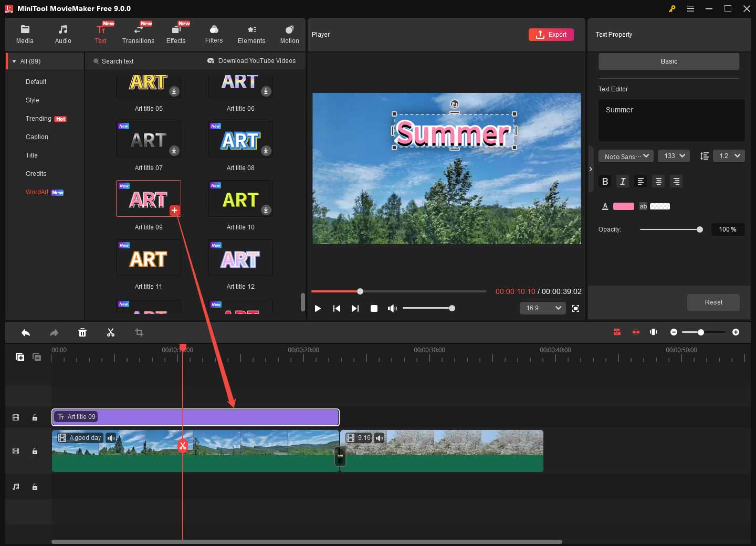The width and height of the screenshot is (756, 546).
Task: Switch to the Transitions tab
Action: click(x=138, y=35)
